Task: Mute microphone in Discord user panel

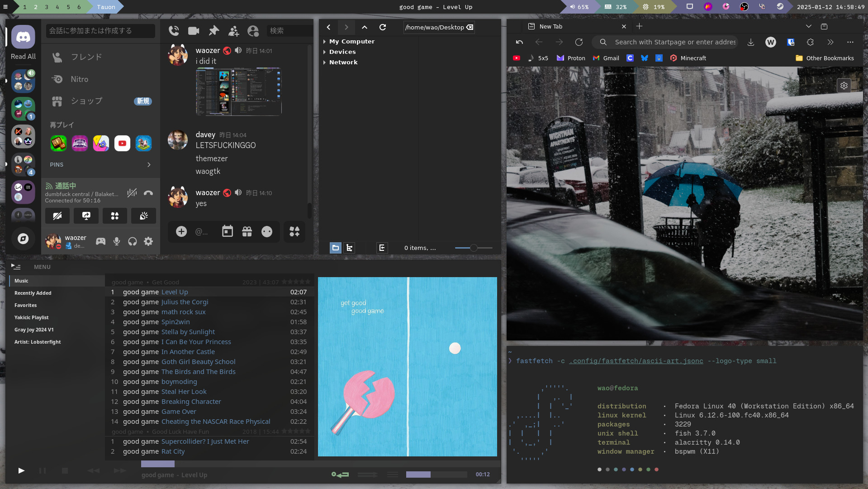Action: pos(117,241)
